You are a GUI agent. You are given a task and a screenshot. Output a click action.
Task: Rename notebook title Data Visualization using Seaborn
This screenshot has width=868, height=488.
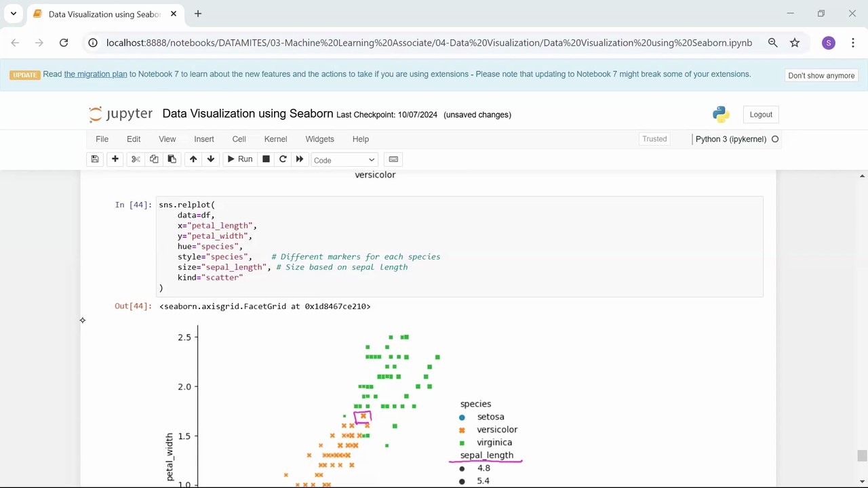coord(248,114)
